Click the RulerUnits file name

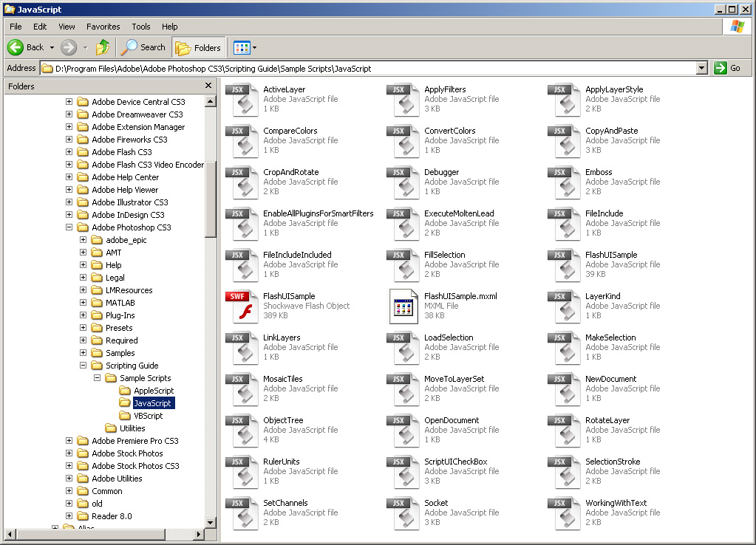pyautogui.click(x=282, y=462)
